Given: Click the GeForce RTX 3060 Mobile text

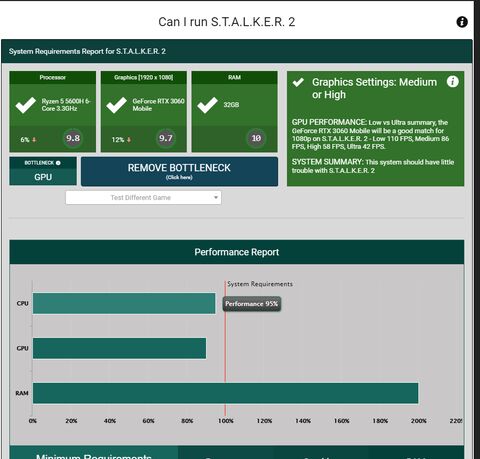Looking at the screenshot, I should pos(158,105).
